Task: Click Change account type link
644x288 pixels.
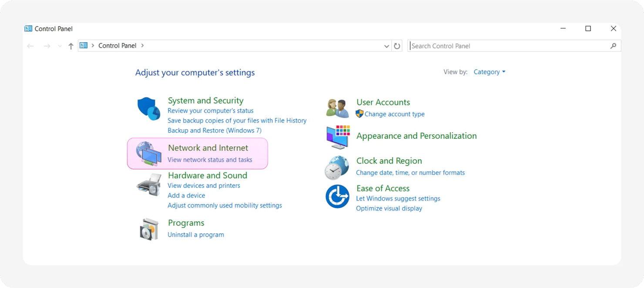Action: (394, 114)
